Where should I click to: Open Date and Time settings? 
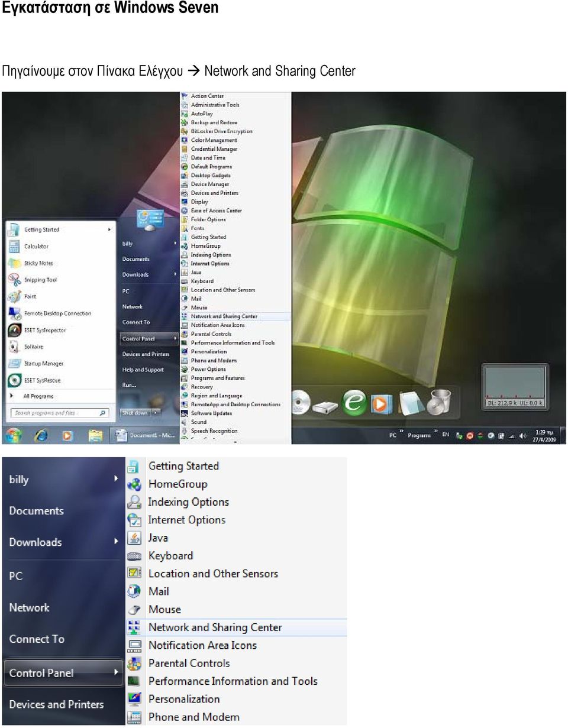(208, 158)
